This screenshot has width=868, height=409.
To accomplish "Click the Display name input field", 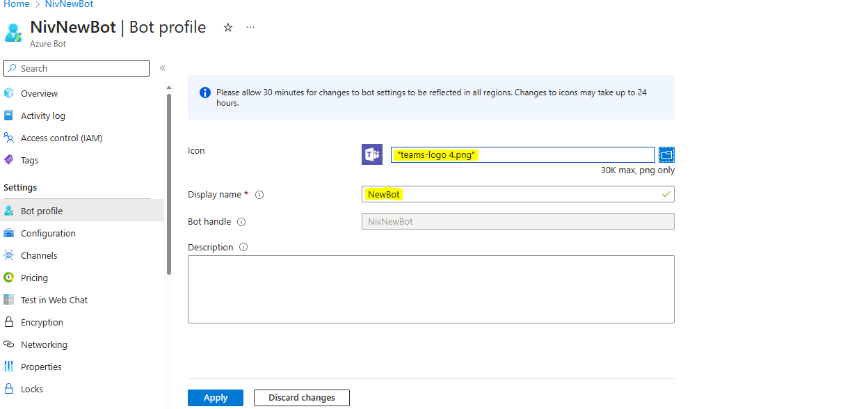I will (518, 194).
